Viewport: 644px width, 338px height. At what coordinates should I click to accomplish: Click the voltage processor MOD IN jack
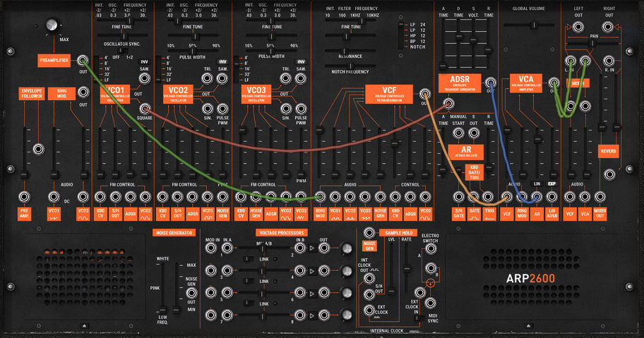pos(211,248)
